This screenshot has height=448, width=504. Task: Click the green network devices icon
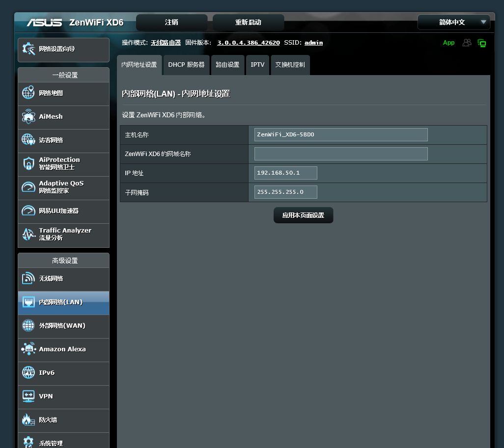click(481, 43)
